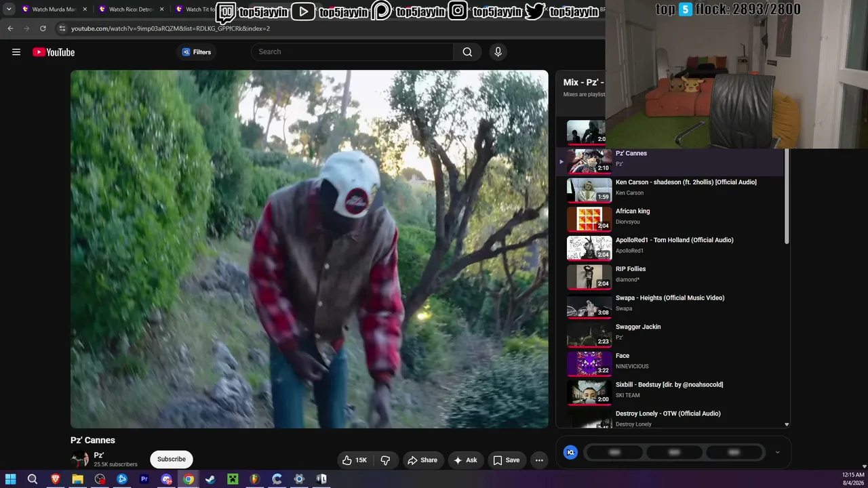Launch Brave browser from taskbar
Image resolution: width=868 pixels, height=488 pixels.
coord(56,479)
